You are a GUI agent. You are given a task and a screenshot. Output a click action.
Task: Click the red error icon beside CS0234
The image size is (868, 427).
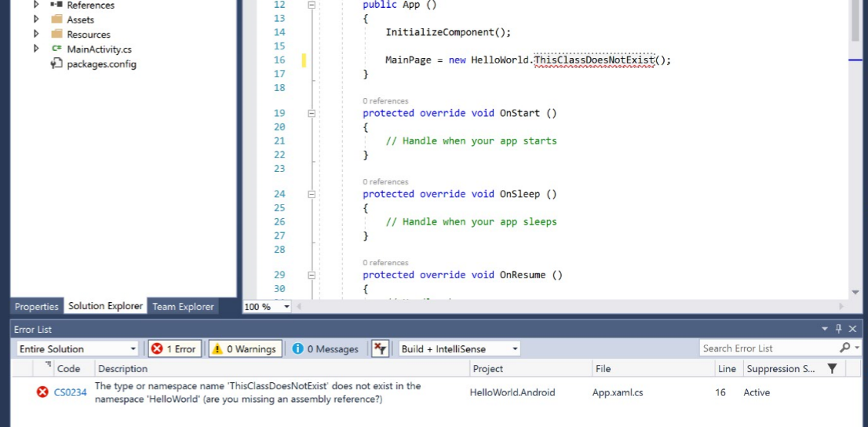[42, 392]
